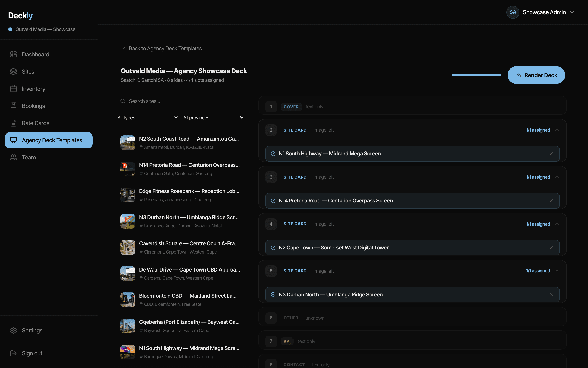Collapse slide 4 site card section

[x=557, y=224]
